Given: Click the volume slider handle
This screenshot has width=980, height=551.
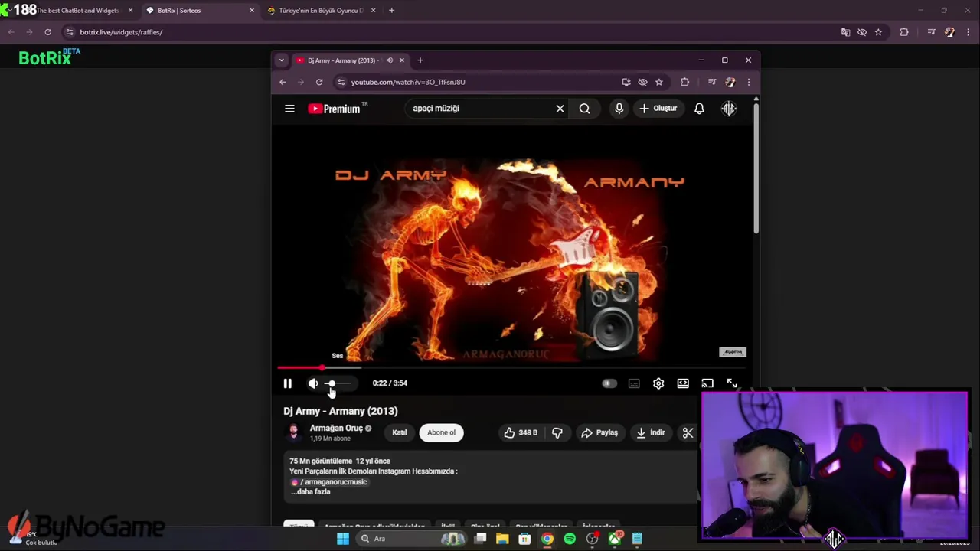Looking at the screenshot, I should tap(331, 383).
